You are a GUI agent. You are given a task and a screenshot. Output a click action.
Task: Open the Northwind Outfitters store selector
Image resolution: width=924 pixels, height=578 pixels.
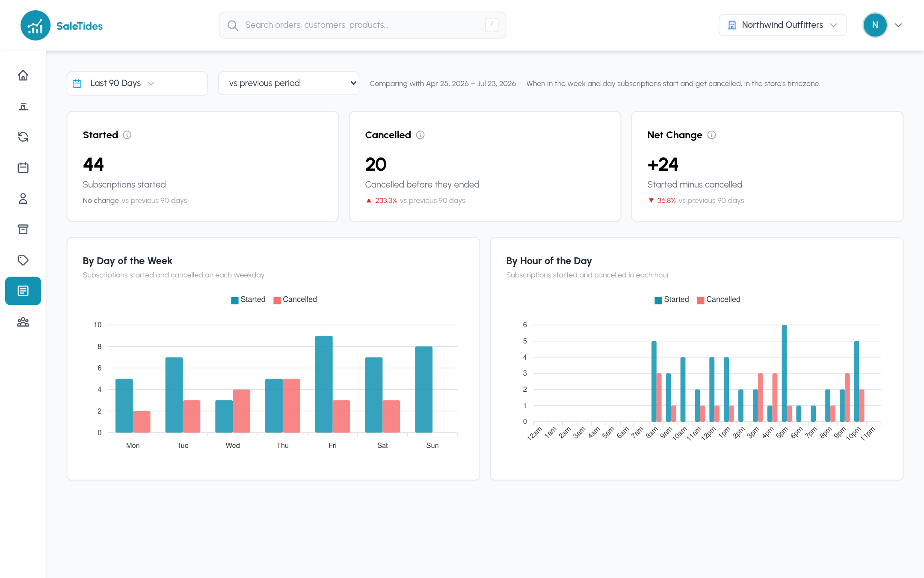pyautogui.click(x=783, y=25)
